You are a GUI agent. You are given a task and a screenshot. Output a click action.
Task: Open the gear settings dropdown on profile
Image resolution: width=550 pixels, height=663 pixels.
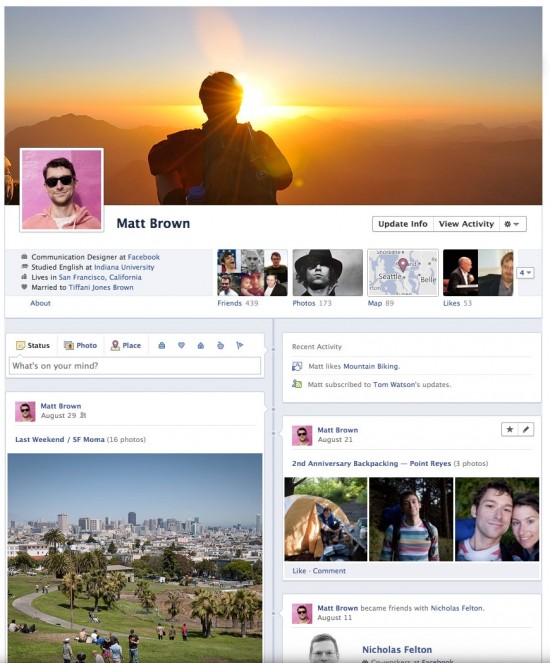512,224
